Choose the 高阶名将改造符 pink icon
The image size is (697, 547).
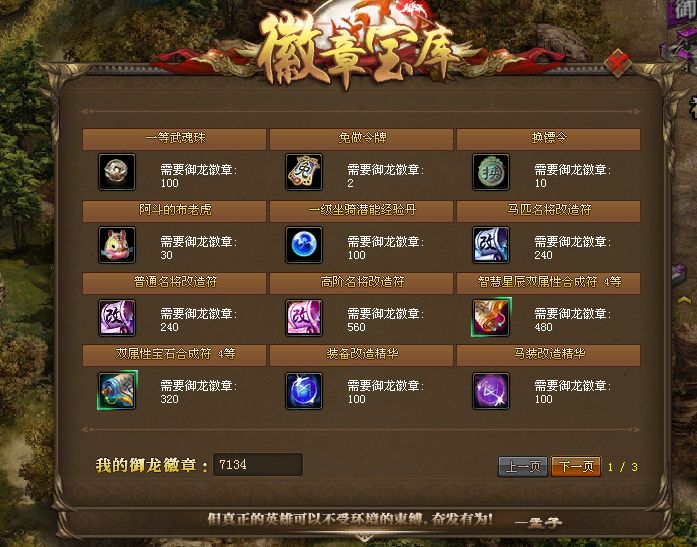coord(304,317)
